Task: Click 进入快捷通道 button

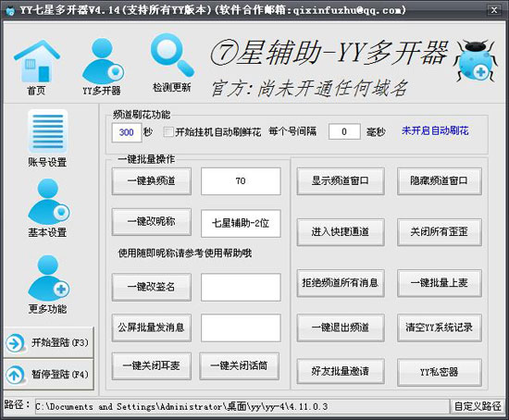Action: coord(341,232)
